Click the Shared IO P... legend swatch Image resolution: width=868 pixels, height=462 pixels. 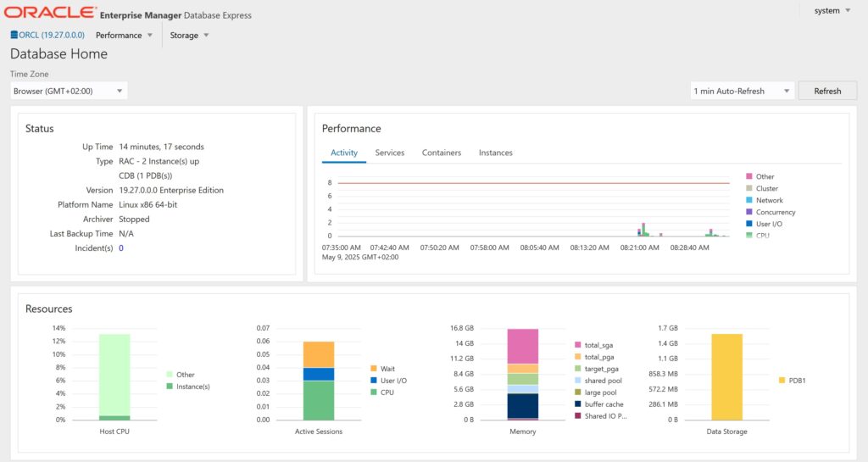tap(578, 415)
